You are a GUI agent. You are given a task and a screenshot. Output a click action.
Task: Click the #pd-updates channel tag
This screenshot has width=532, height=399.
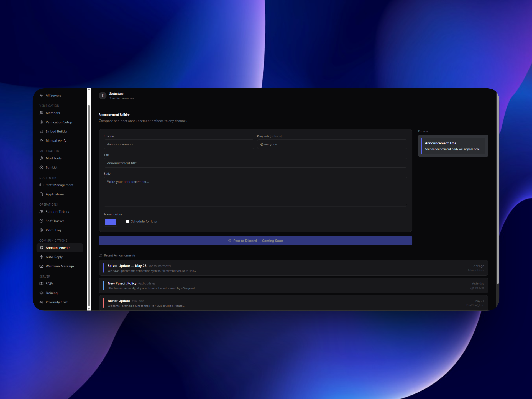click(147, 283)
